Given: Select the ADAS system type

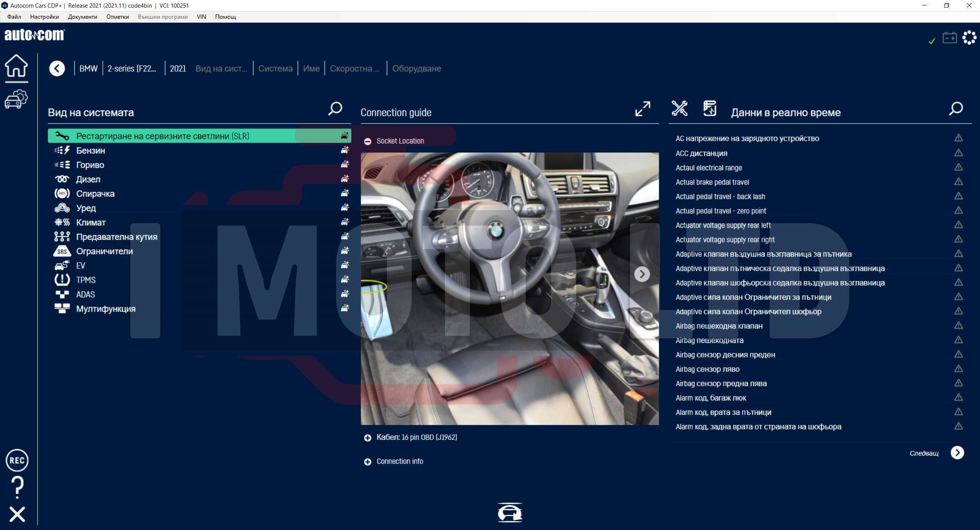Looking at the screenshot, I should 199,294.
